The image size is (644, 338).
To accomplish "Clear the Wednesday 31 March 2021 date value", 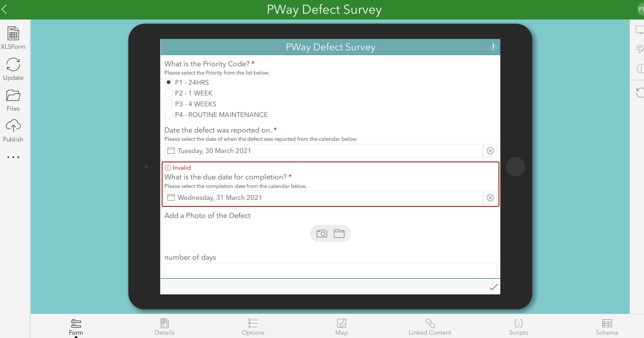I will click(490, 197).
